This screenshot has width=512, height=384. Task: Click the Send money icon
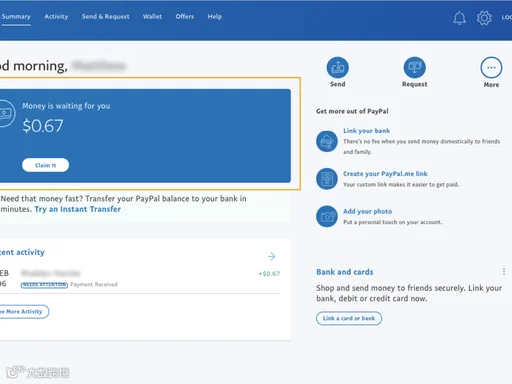[338, 68]
